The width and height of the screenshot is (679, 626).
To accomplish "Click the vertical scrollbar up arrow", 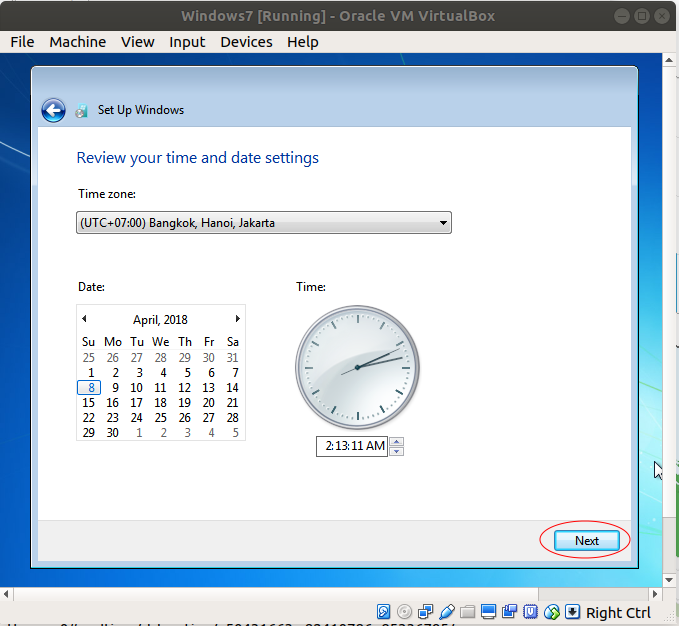I will (669, 60).
